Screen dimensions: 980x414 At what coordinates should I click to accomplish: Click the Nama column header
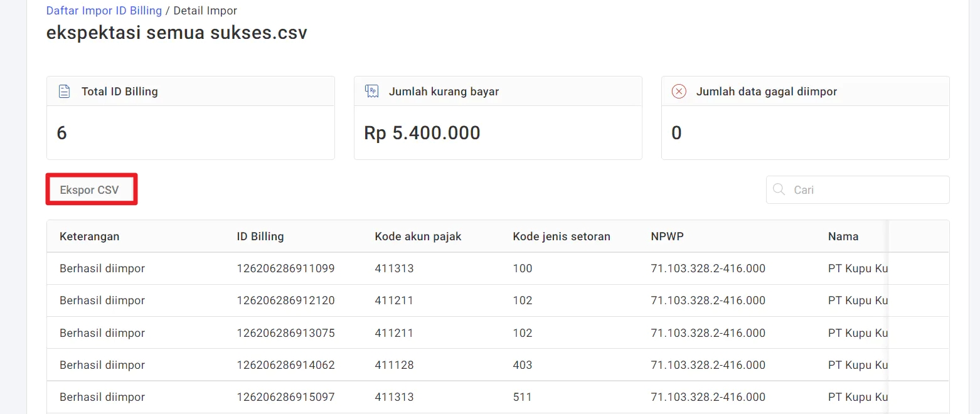[x=843, y=236]
